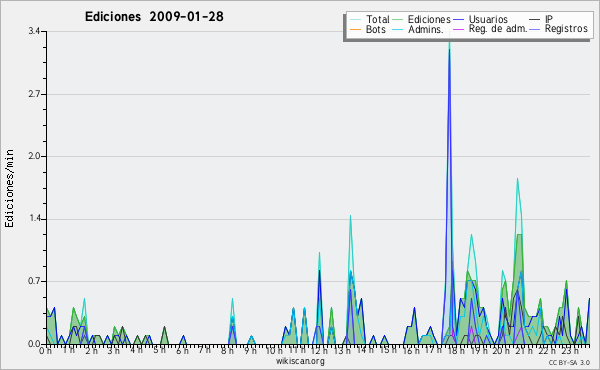Click the '16 h' x-axis label

[410, 350]
